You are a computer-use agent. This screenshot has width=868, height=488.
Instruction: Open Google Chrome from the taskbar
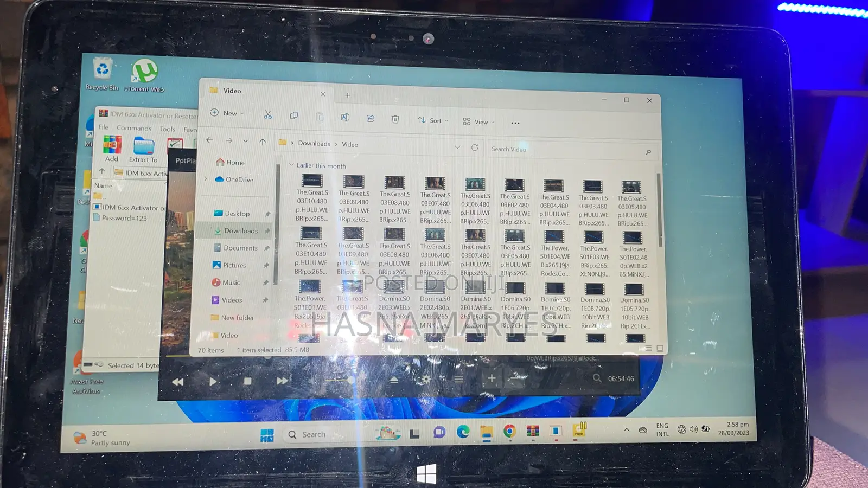[x=509, y=431]
